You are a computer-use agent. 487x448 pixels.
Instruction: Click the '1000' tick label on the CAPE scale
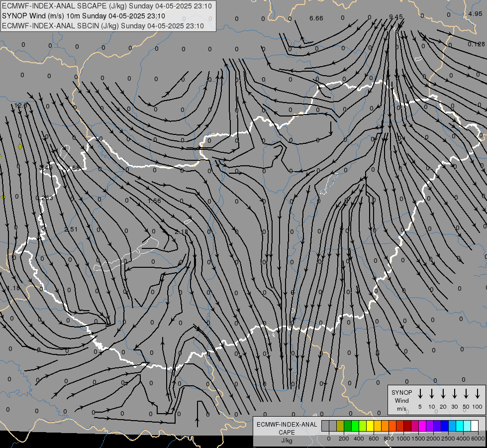point(403,439)
